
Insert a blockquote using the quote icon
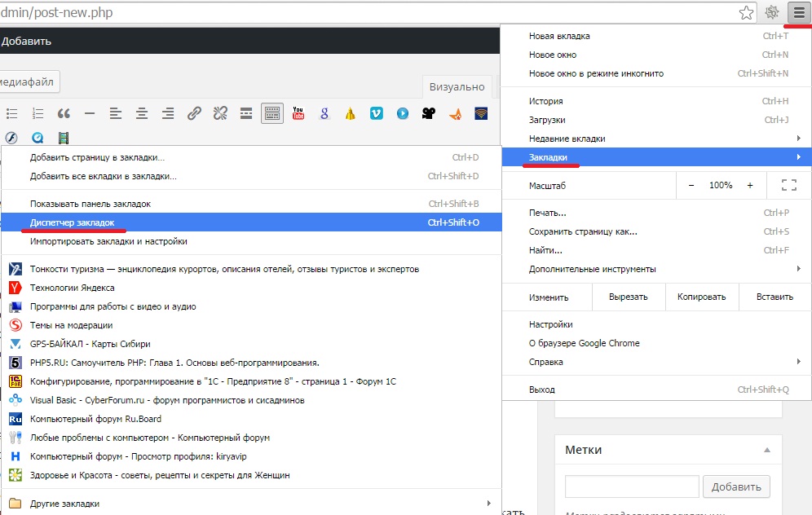coord(64,113)
